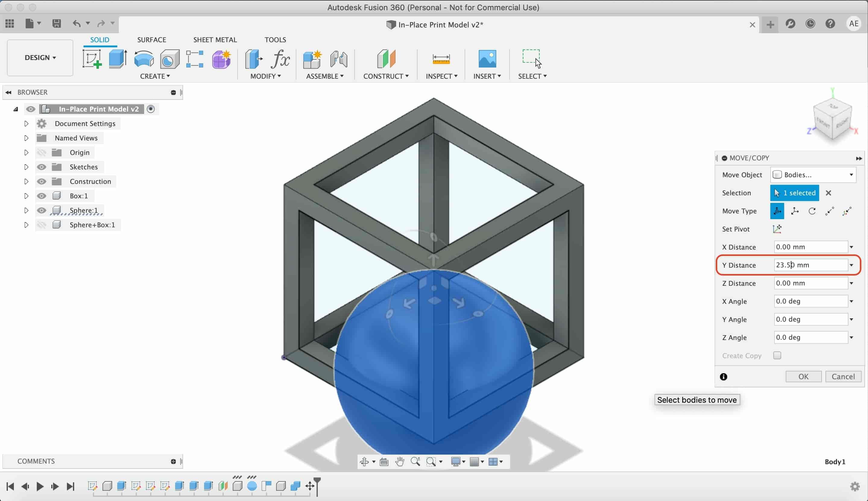
Task: Open the Job Status clock icon
Action: coord(810,24)
